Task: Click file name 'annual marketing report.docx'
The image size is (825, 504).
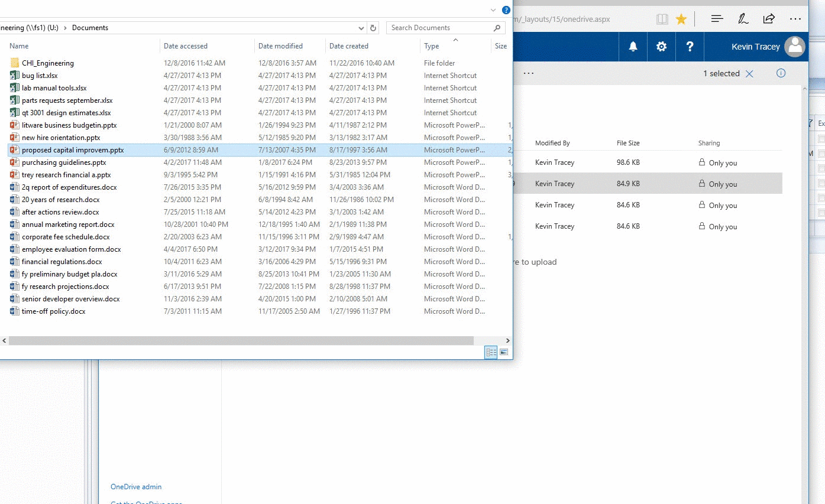Action: click(x=68, y=225)
